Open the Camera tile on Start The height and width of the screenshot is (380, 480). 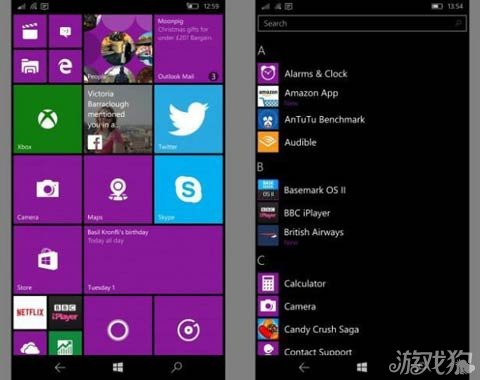pyautogui.click(x=47, y=189)
